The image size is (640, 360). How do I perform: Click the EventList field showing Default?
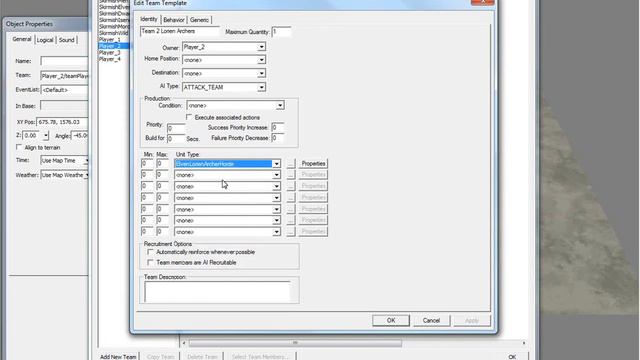coord(64,90)
